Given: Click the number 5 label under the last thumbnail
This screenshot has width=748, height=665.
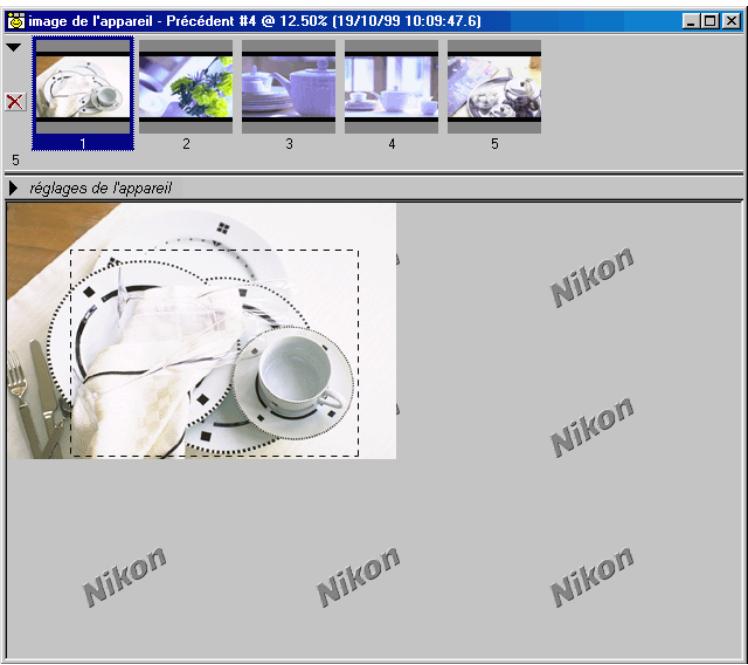Looking at the screenshot, I should [x=495, y=144].
